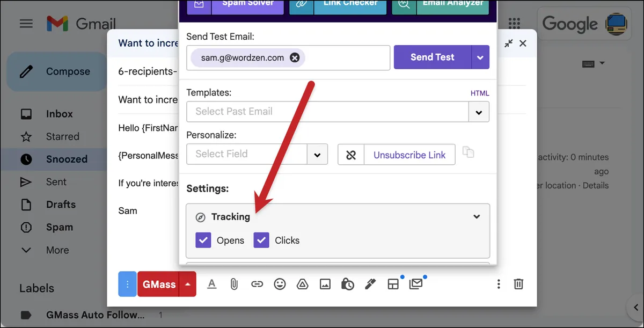Click the blue GMass options dots button
644x328 pixels.
tap(127, 284)
